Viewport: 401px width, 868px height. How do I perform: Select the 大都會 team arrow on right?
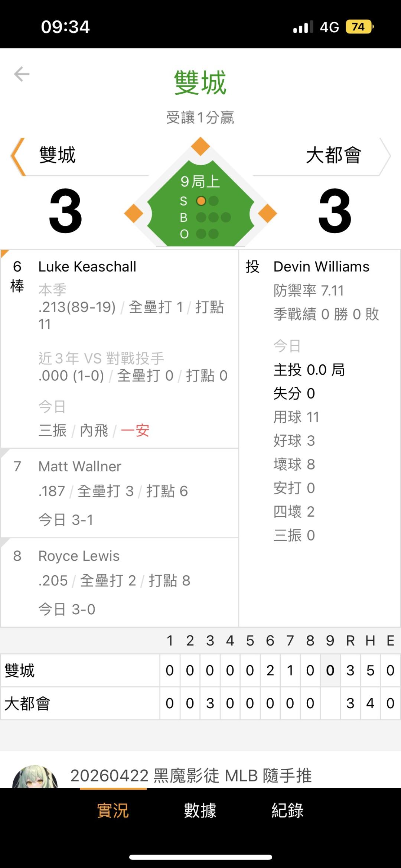point(385,156)
